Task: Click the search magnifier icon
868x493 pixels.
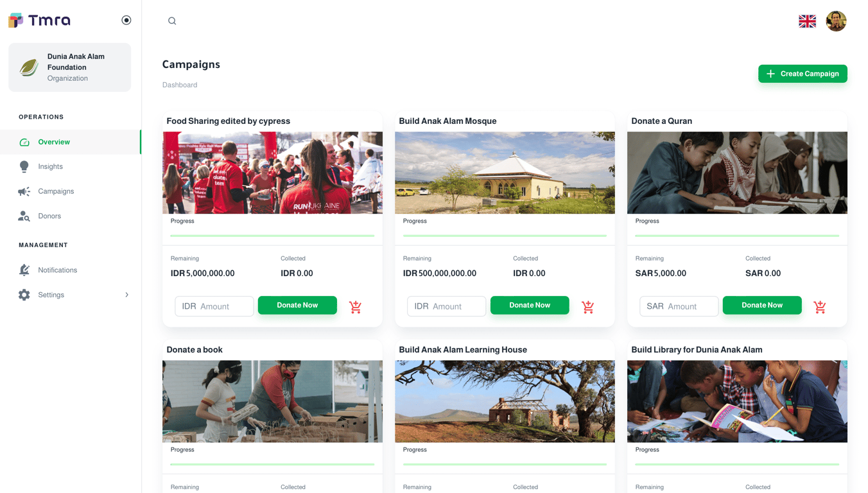Action: (172, 21)
